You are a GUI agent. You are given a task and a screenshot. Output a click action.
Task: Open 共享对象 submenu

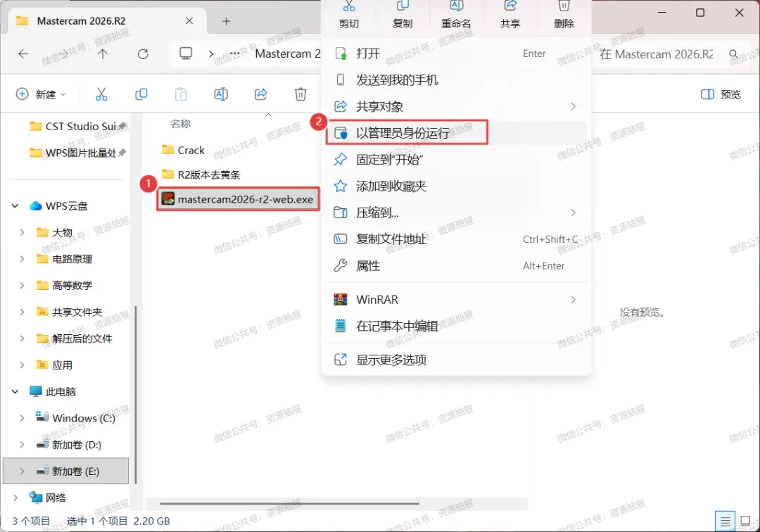point(456,106)
